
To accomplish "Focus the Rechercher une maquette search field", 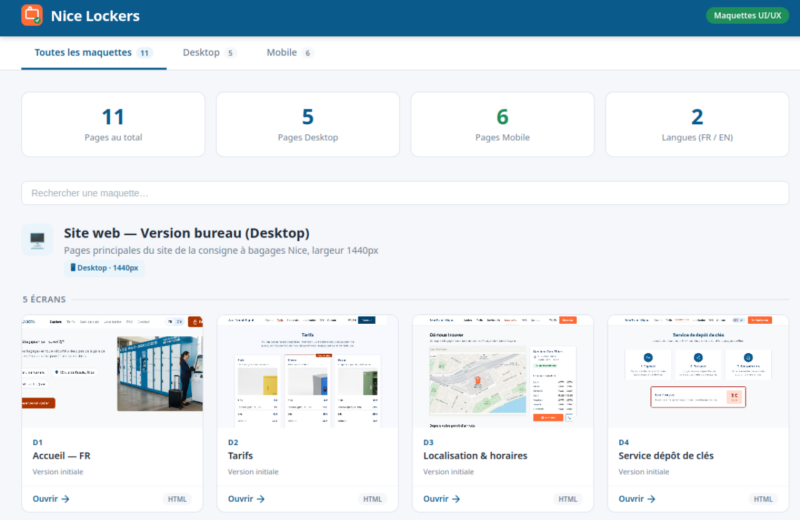I will click(405, 193).
